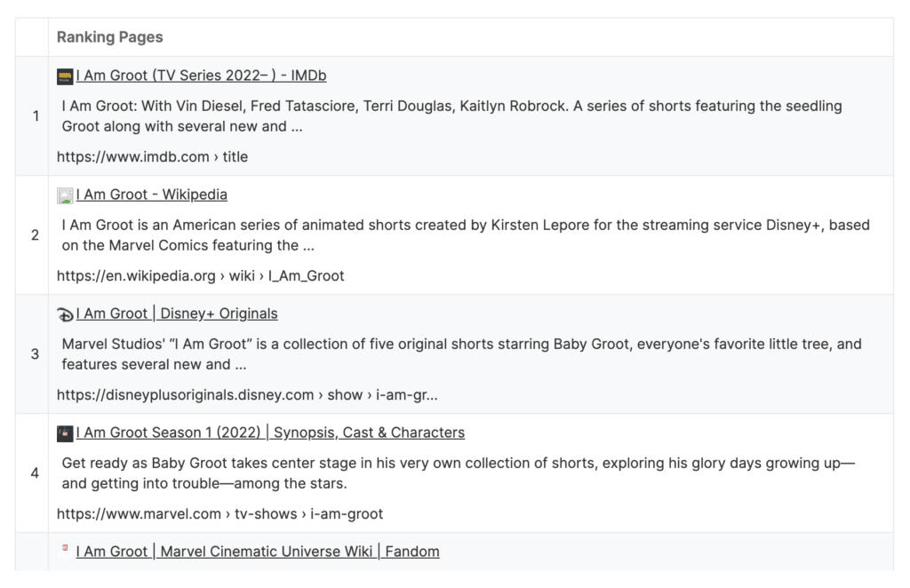Open I Am Groot - Wikipedia link
The image size is (910, 588).
coord(151,195)
